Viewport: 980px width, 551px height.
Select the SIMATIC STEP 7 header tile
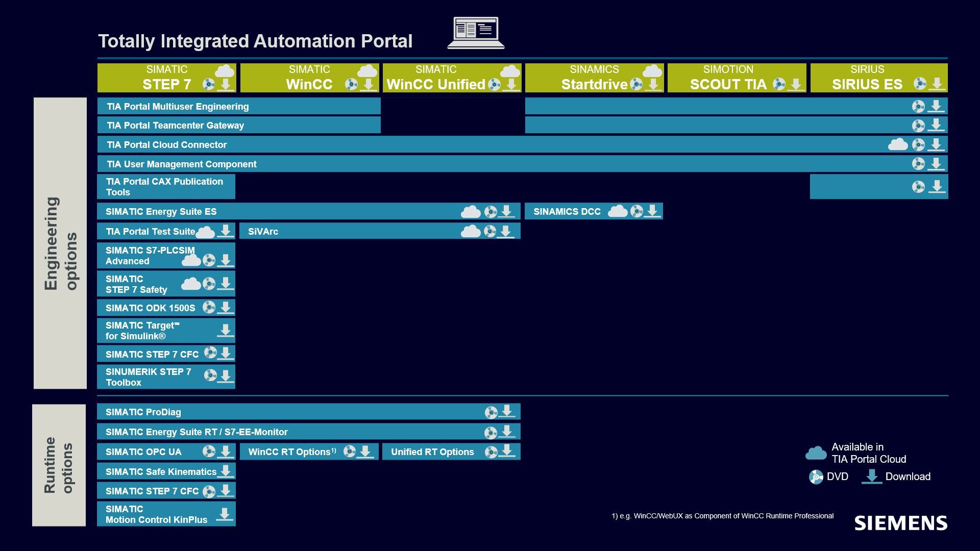click(x=166, y=78)
